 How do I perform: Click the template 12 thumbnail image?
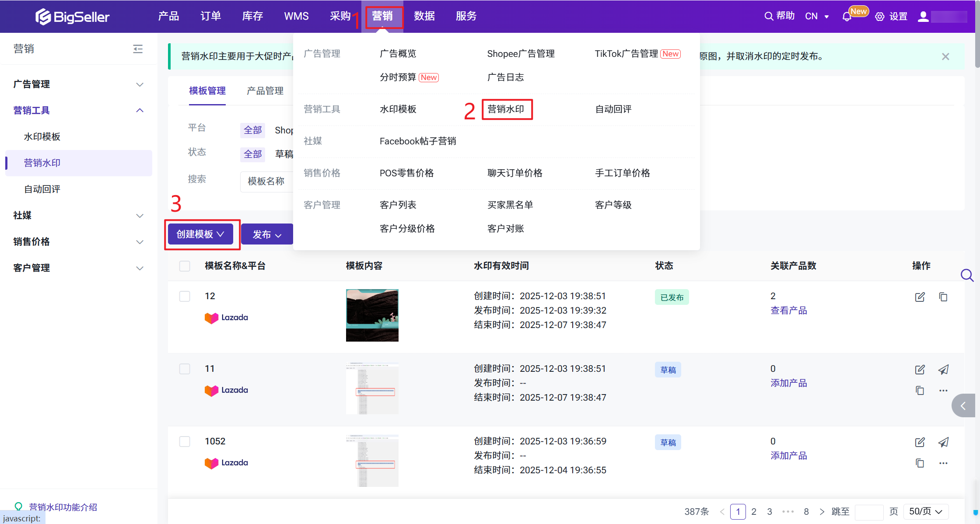pos(372,315)
